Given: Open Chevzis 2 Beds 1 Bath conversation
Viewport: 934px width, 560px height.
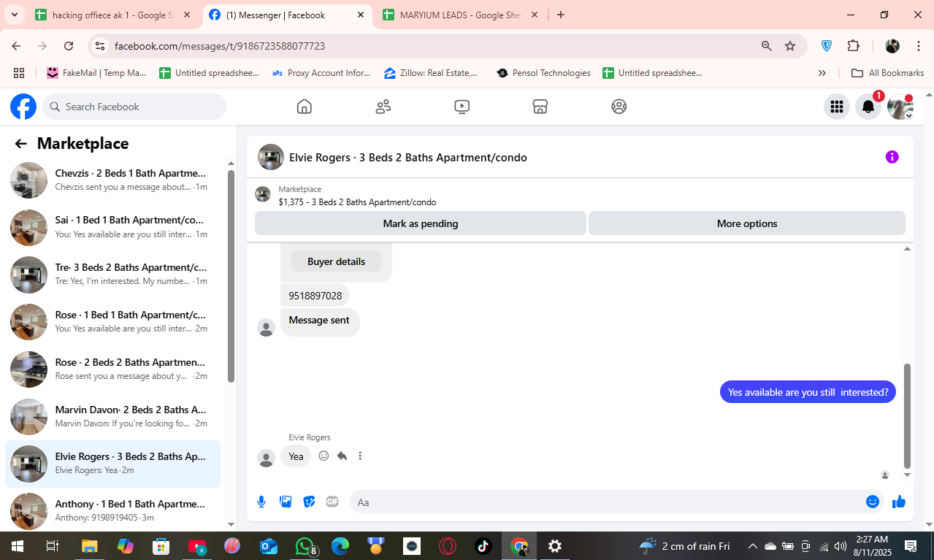Looking at the screenshot, I should tap(113, 180).
